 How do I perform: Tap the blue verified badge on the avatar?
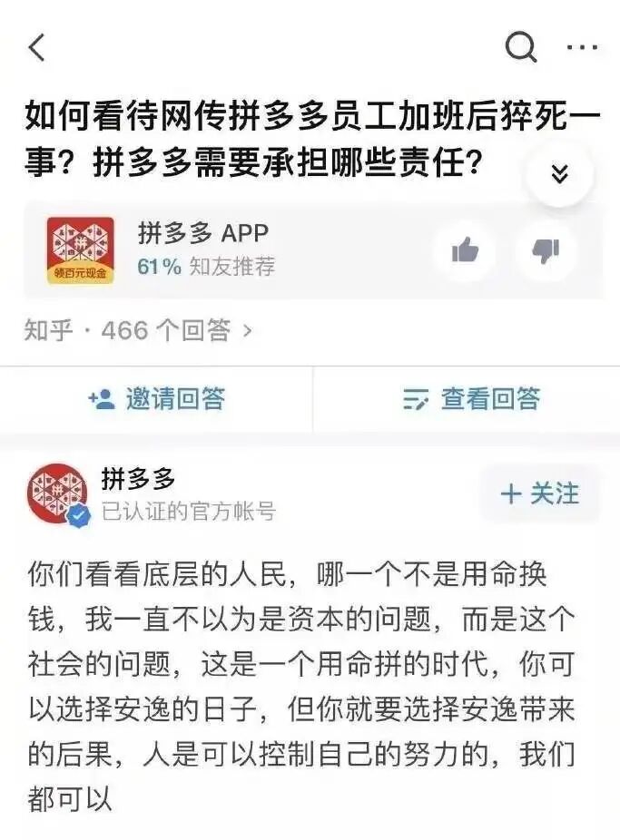click(x=79, y=515)
